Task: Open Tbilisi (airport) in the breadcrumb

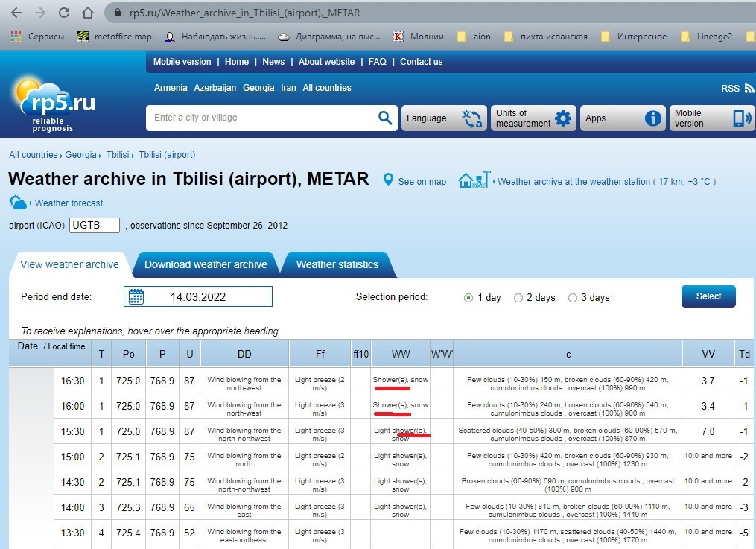Action: click(167, 155)
